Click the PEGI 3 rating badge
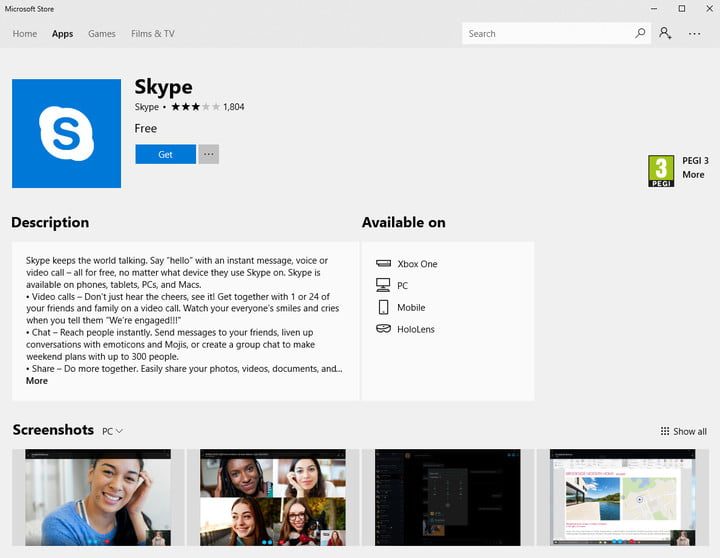Screen dimensions: 720x558 tap(661, 170)
